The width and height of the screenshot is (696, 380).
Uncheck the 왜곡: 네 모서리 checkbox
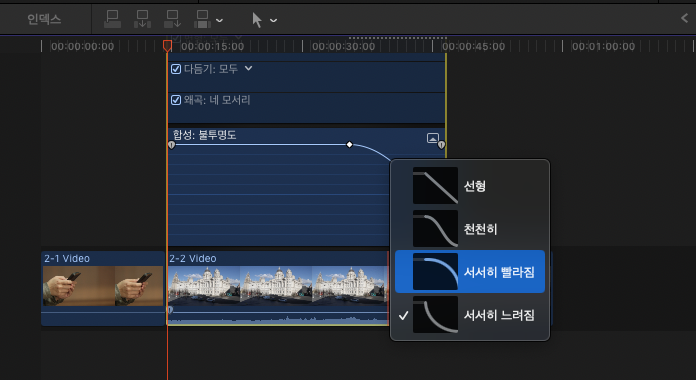click(176, 100)
